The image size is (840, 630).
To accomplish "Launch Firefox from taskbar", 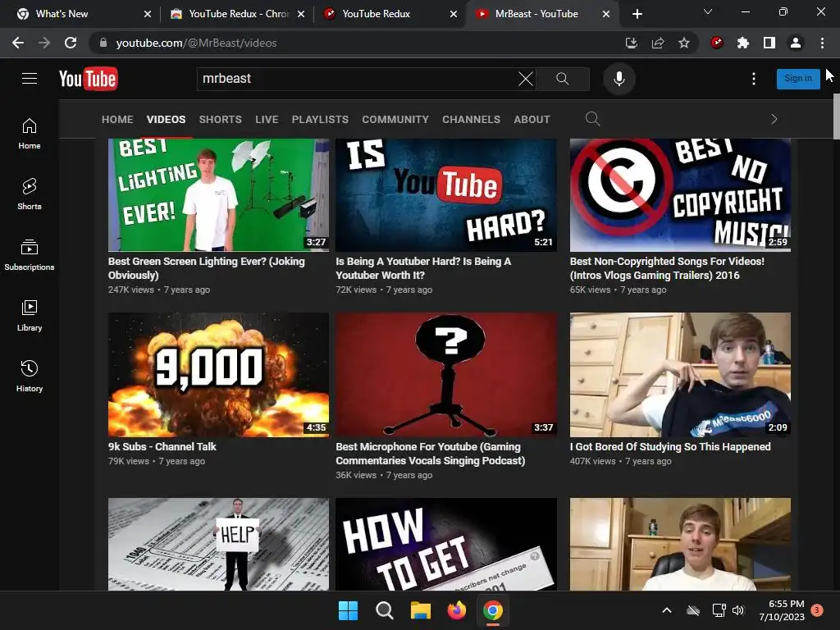I will coord(456,610).
